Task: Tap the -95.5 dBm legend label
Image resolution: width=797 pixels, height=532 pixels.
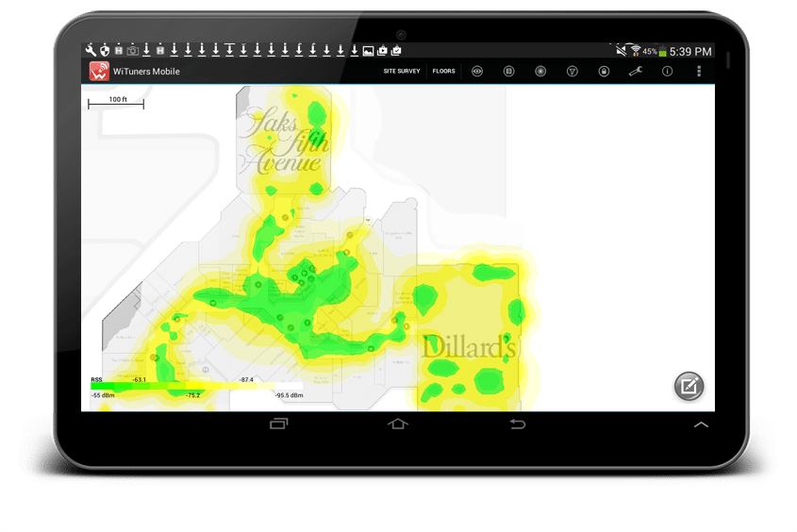Action: (290, 395)
